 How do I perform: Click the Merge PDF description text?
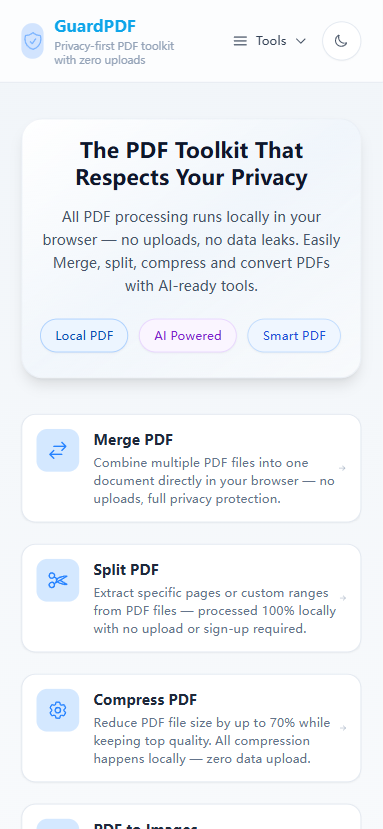(x=214, y=481)
